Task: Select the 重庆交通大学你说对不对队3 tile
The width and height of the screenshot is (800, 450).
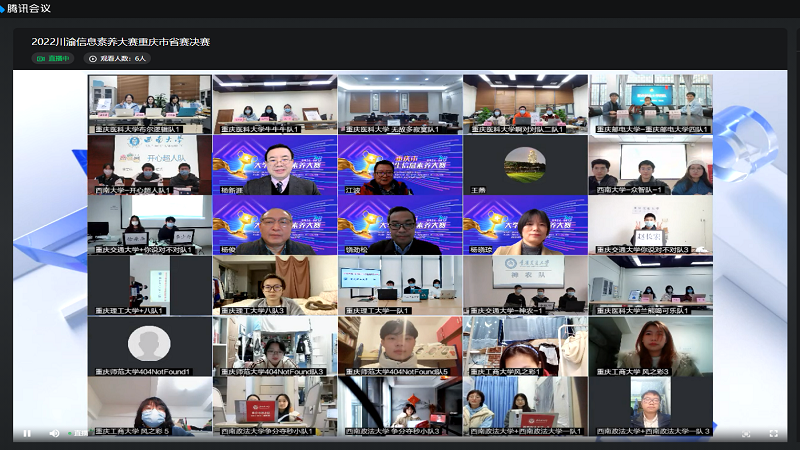Action: [651, 225]
